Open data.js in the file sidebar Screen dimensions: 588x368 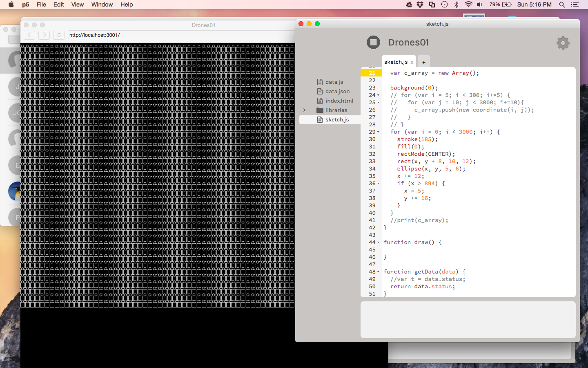pos(334,82)
